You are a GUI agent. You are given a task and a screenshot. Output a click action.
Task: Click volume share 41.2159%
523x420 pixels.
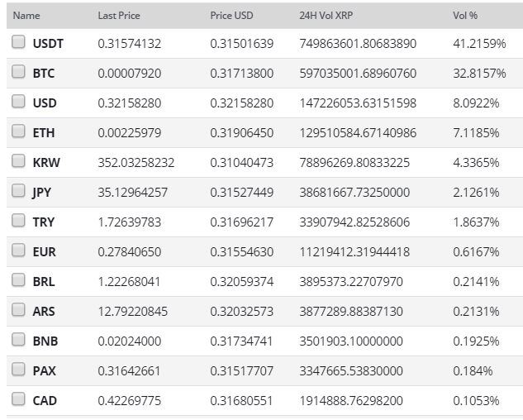(x=479, y=44)
